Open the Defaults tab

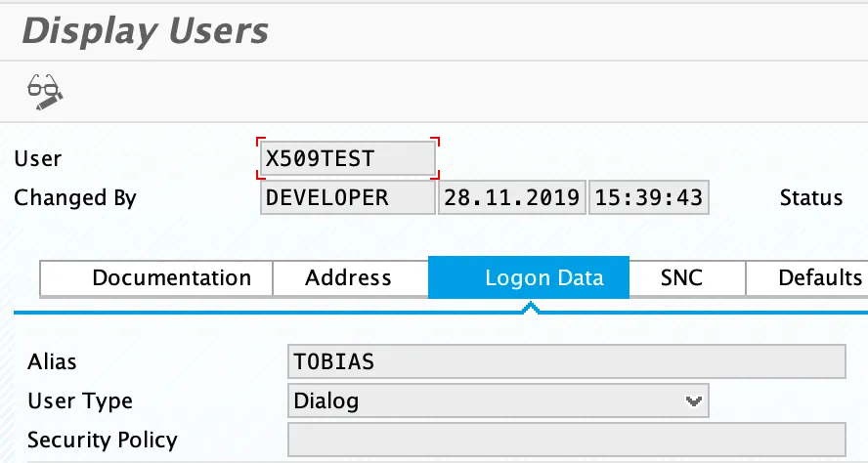point(819,278)
